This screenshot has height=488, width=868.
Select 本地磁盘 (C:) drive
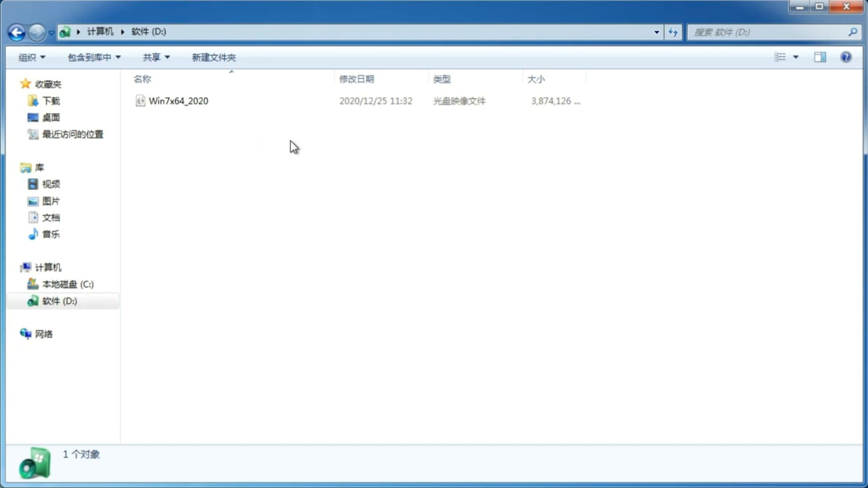coord(67,284)
